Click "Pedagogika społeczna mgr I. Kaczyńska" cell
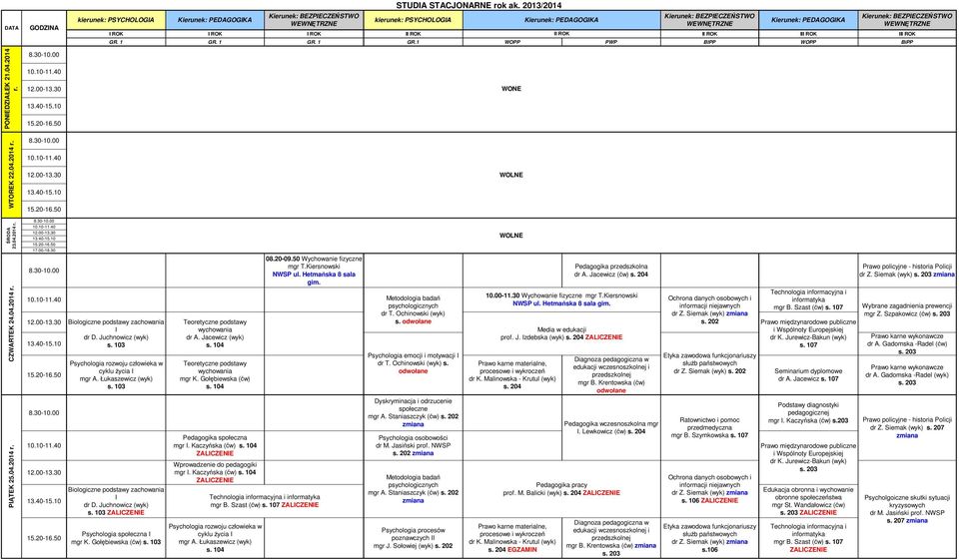Image resolution: width=959 pixels, height=560 pixels. click(215, 445)
